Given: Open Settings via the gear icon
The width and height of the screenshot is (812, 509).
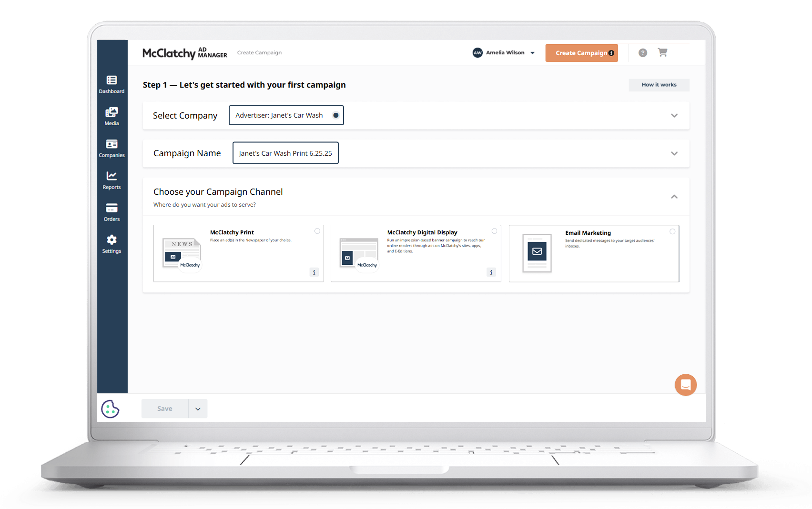Looking at the screenshot, I should pyautogui.click(x=112, y=244).
